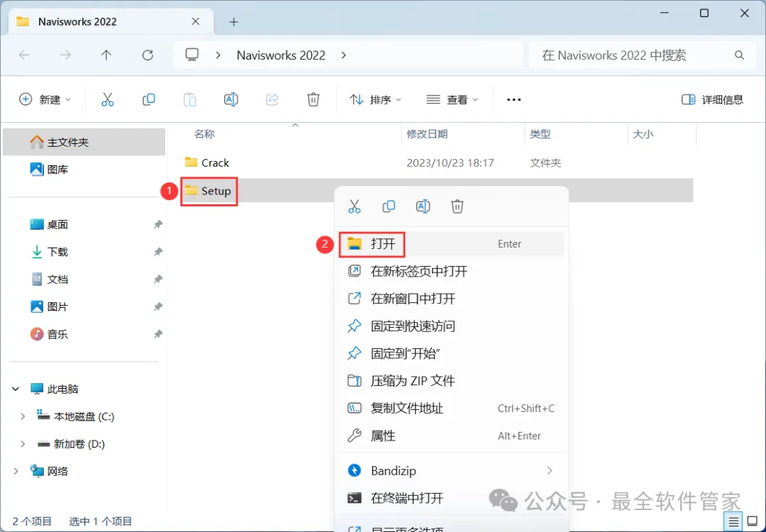The image size is (766, 532).
Task: Click the Copy icon in the toolbar
Action: pyautogui.click(x=148, y=99)
